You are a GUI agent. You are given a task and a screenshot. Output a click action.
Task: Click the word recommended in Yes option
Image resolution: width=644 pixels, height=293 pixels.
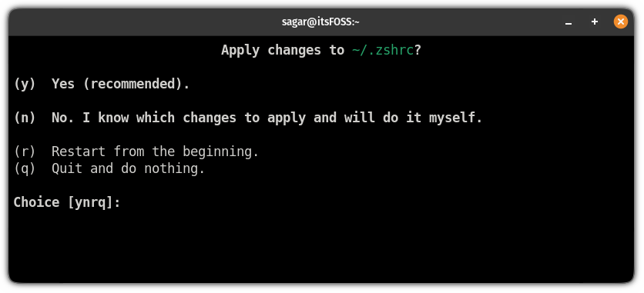click(132, 84)
